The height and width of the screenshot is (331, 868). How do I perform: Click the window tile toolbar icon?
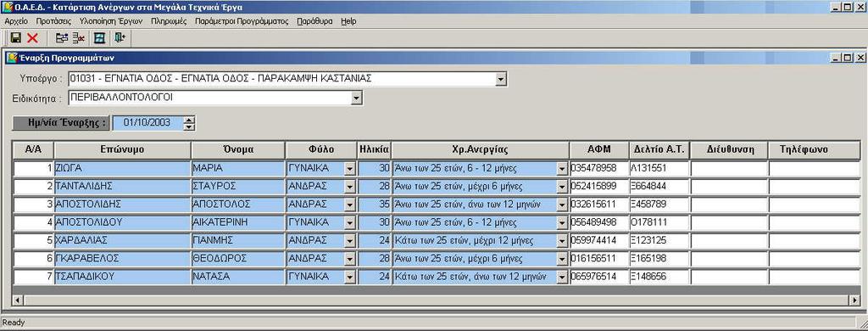tap(99, 38)
